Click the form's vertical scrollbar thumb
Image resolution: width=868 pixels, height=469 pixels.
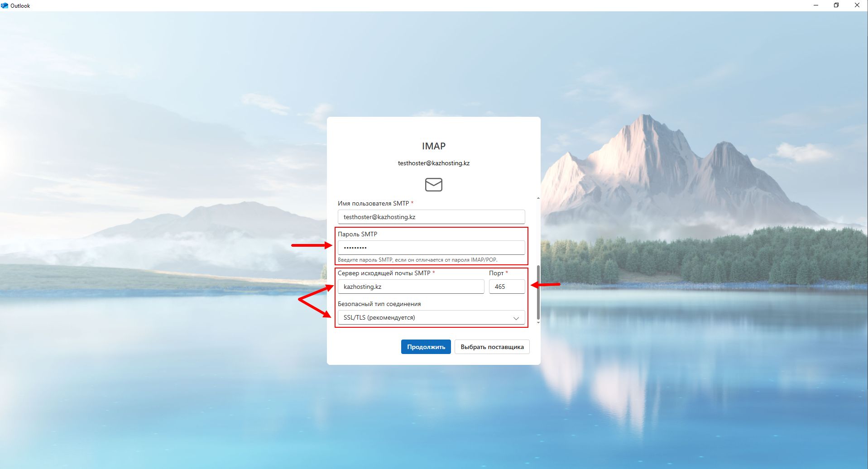click(538, 292)
